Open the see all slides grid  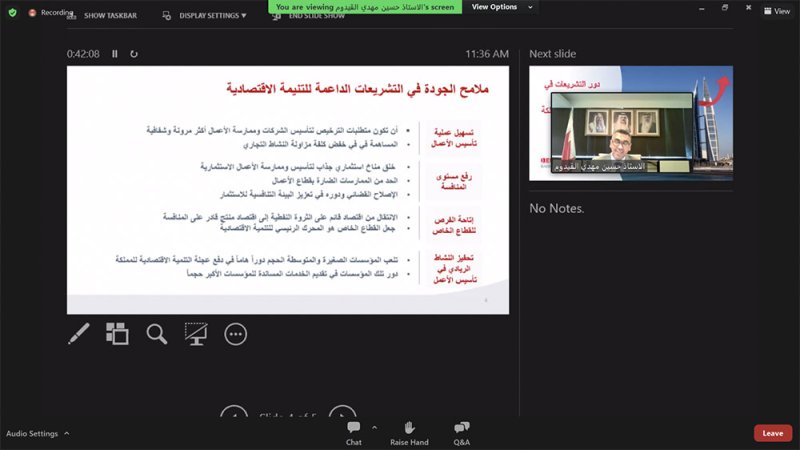tap(117, 334)
